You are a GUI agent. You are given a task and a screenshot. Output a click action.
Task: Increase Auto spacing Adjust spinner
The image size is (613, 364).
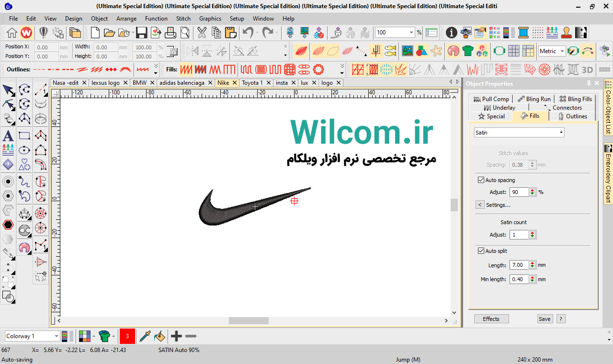[x=532, y=190]
